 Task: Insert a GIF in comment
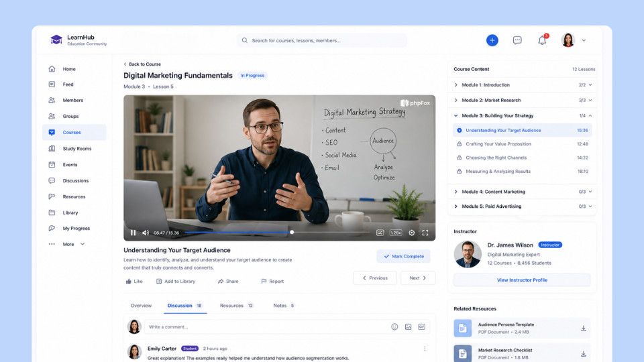pyautogui.click(x=421, y=326)
